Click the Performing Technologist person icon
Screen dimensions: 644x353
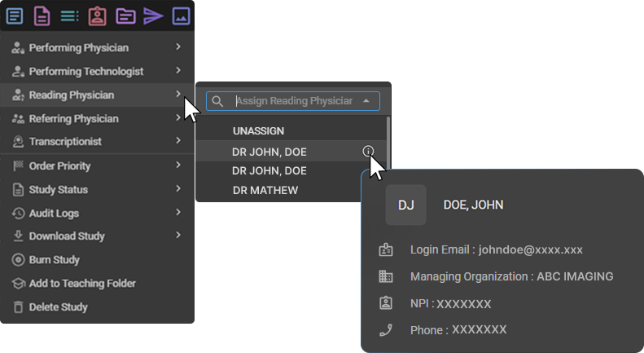(x=18, y=72)
